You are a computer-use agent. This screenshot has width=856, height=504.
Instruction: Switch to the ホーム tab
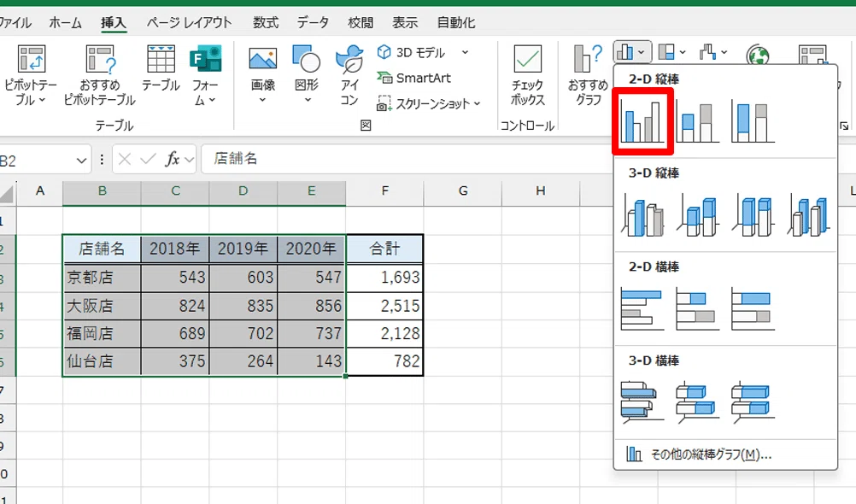(x=66, y=23)
